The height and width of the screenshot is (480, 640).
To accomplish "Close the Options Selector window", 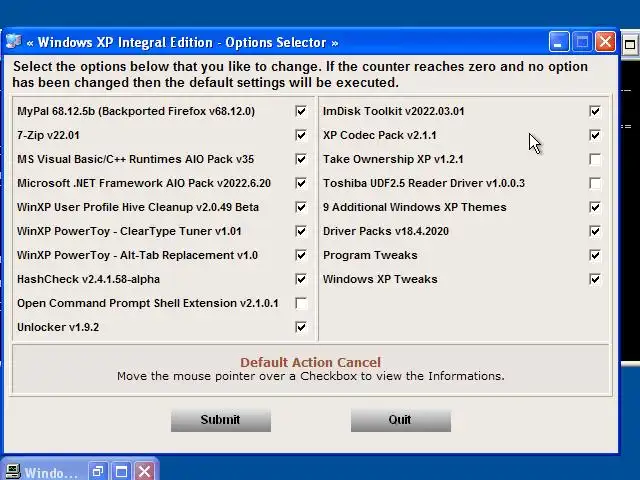I will [x=605, y=42].
